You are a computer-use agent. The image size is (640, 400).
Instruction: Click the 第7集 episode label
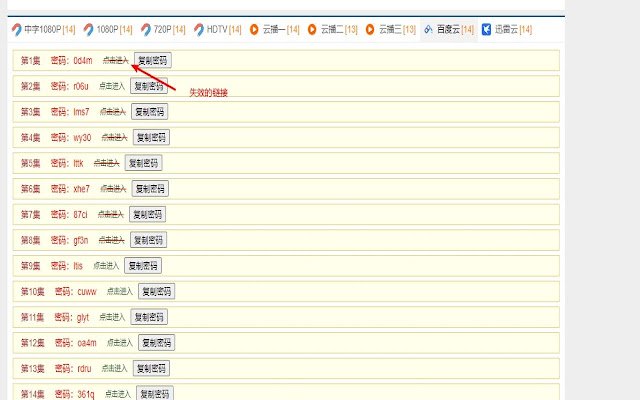pyautogui.click(x=31, y=215)
